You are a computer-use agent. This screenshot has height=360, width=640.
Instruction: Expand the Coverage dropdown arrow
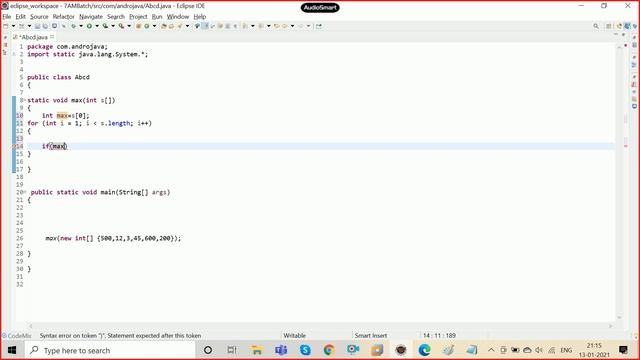click(113, 26)
